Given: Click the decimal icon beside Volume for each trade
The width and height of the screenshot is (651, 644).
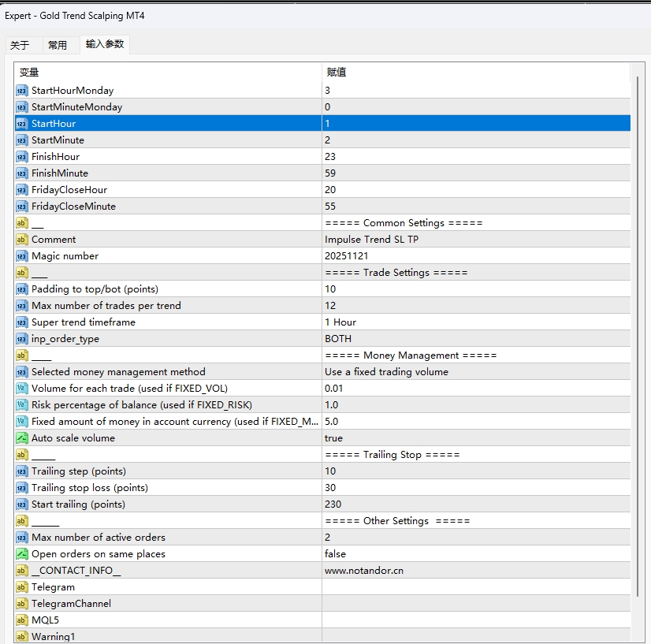Looking at the screenshot, I should click(21, 389).
